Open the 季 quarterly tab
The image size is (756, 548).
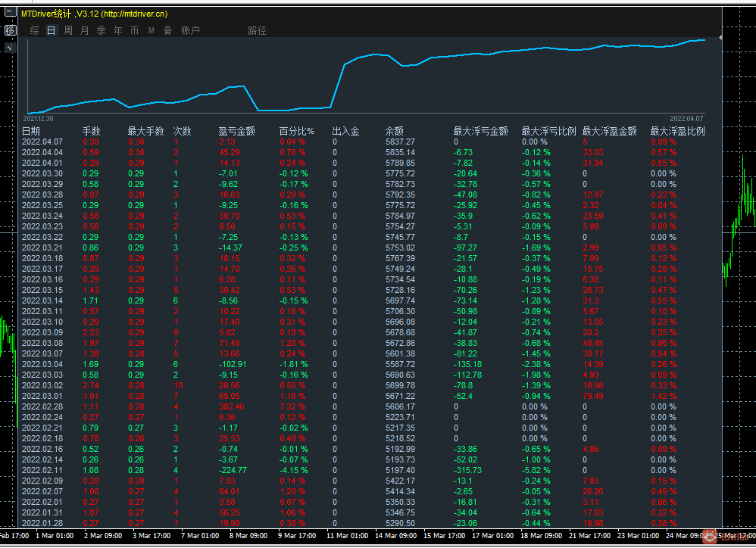click(102, 30)
